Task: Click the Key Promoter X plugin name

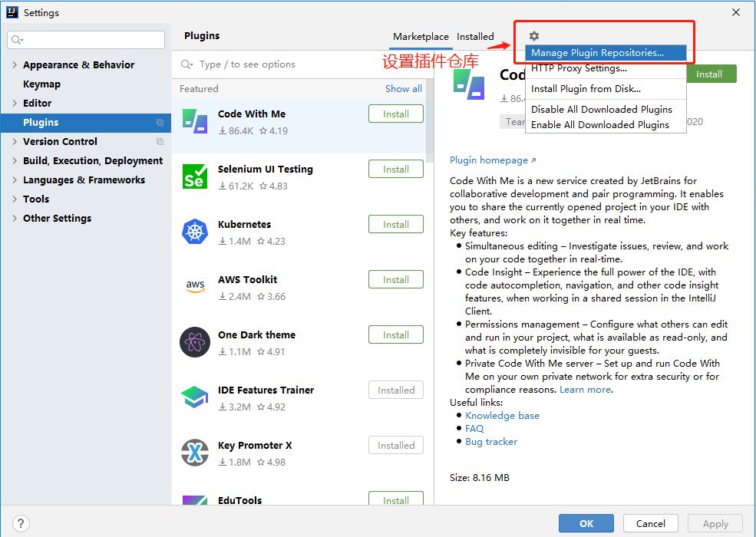Action: pos(255,446)
